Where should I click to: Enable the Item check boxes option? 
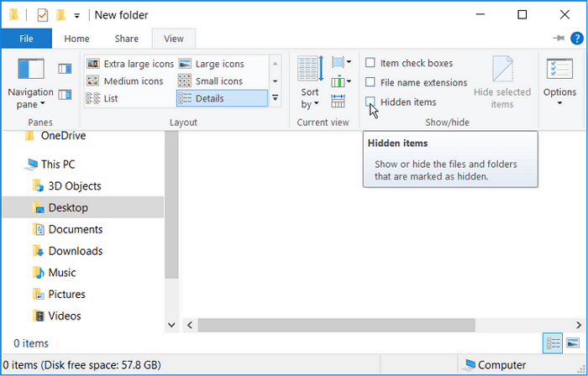(x=370, y=63)
